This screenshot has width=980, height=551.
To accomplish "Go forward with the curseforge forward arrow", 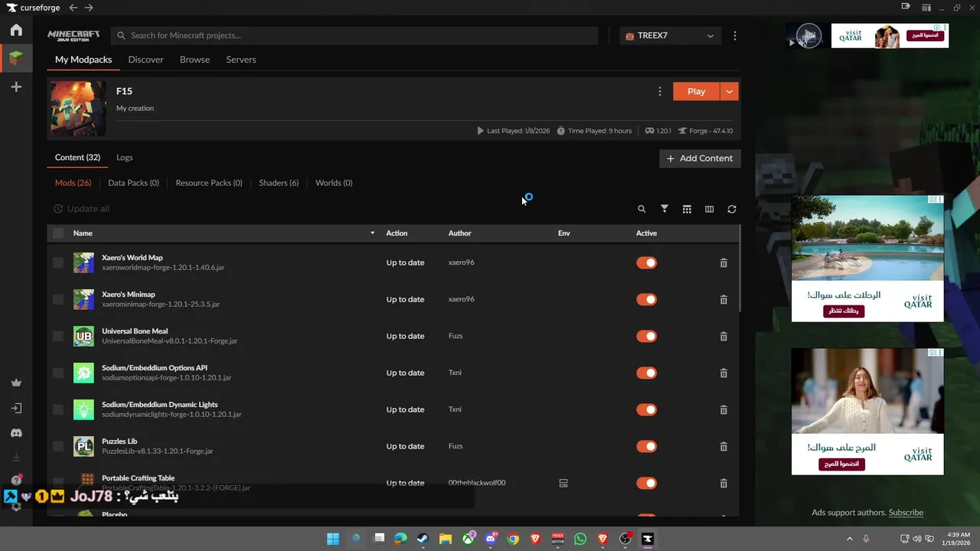I will [x=89, y=8].
